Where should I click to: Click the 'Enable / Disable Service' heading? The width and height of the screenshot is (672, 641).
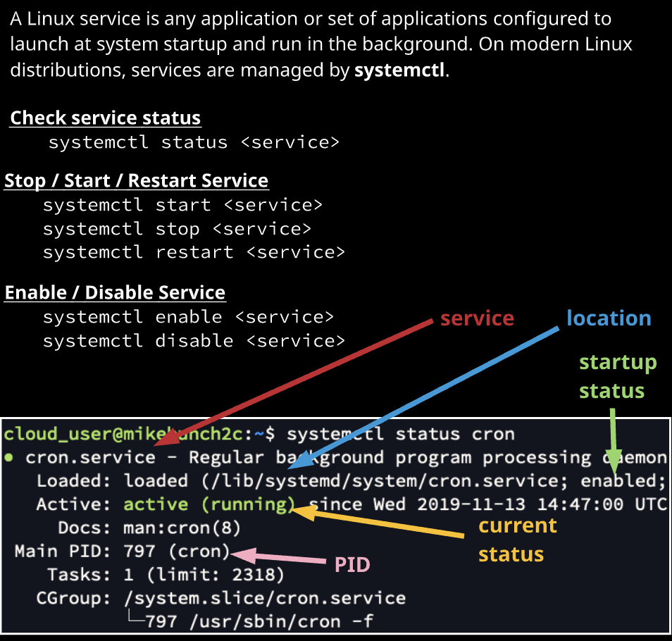(115, 292)
